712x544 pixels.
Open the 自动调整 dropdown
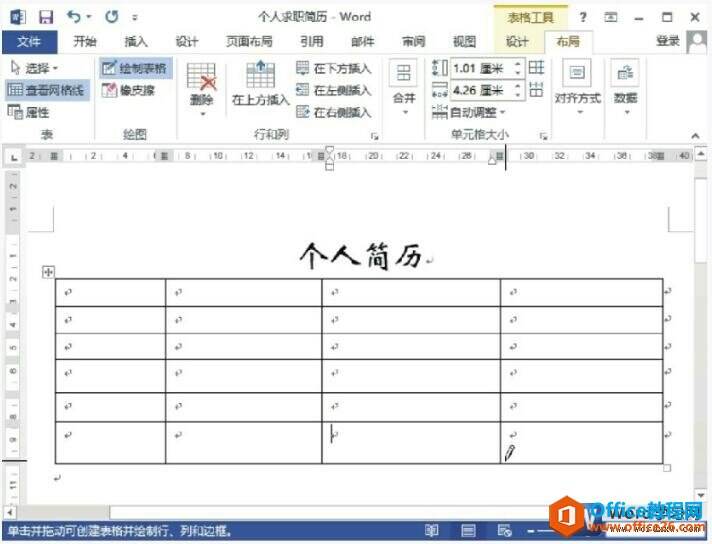point(469,112)
